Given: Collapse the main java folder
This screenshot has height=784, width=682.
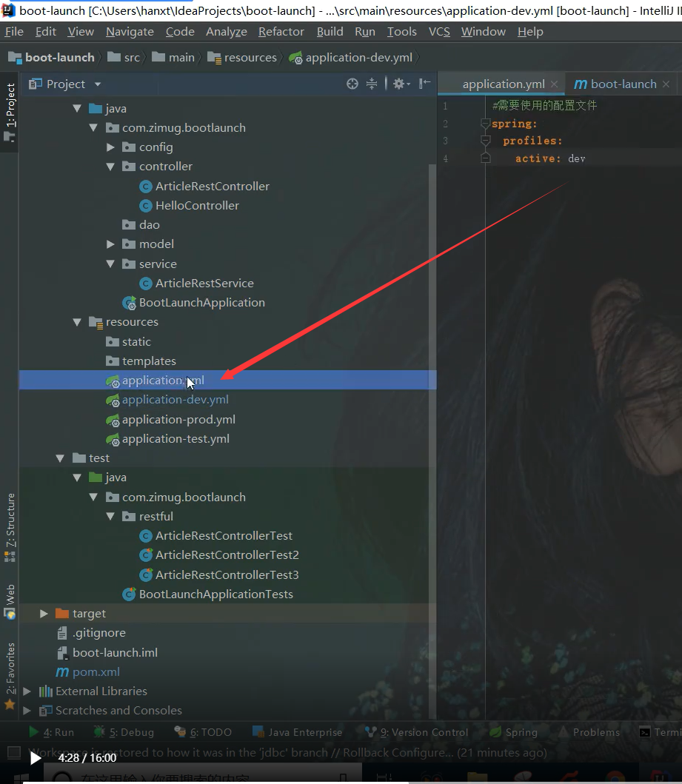Looking at the screenshot, I should tap(77, 109).
